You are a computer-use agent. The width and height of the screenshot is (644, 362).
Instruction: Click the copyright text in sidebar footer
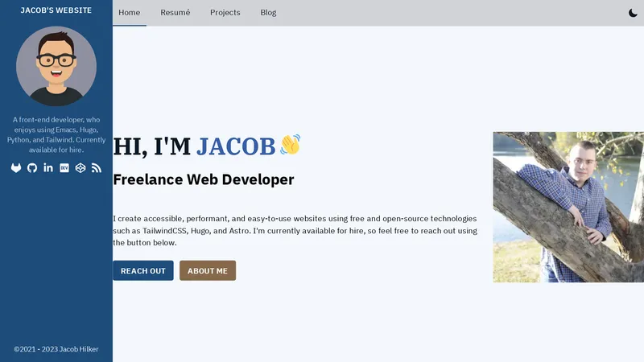[x=56, y=349]
